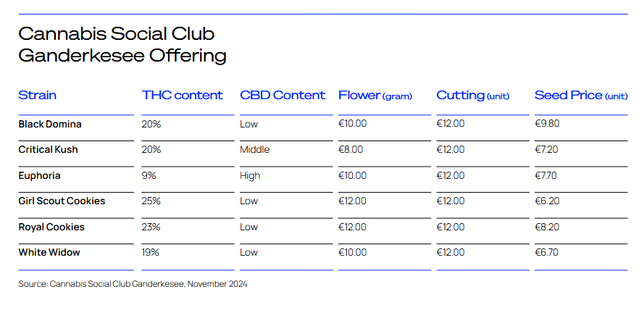Click the €9.80 seed price
The width and height of the screenshot is (644, 310).
click(x=547, y=124)
